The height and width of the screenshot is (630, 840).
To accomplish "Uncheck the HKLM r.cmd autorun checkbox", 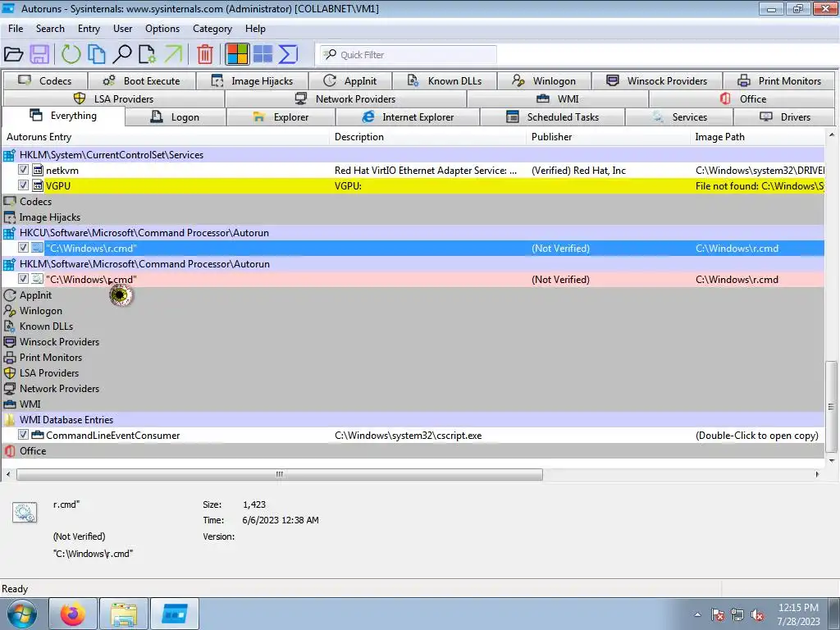I will tap(23, 279).
